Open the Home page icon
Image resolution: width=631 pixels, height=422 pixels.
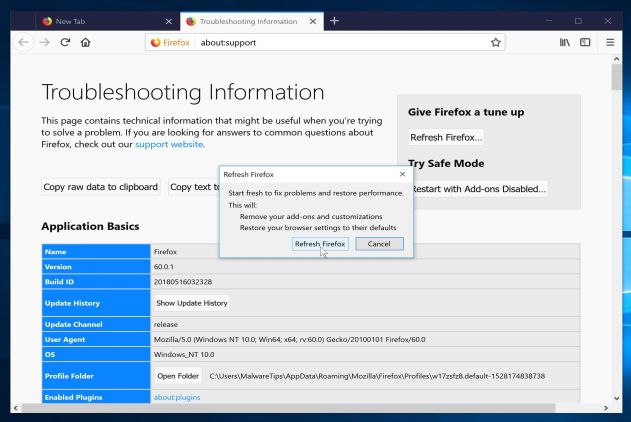pos(85,42)
